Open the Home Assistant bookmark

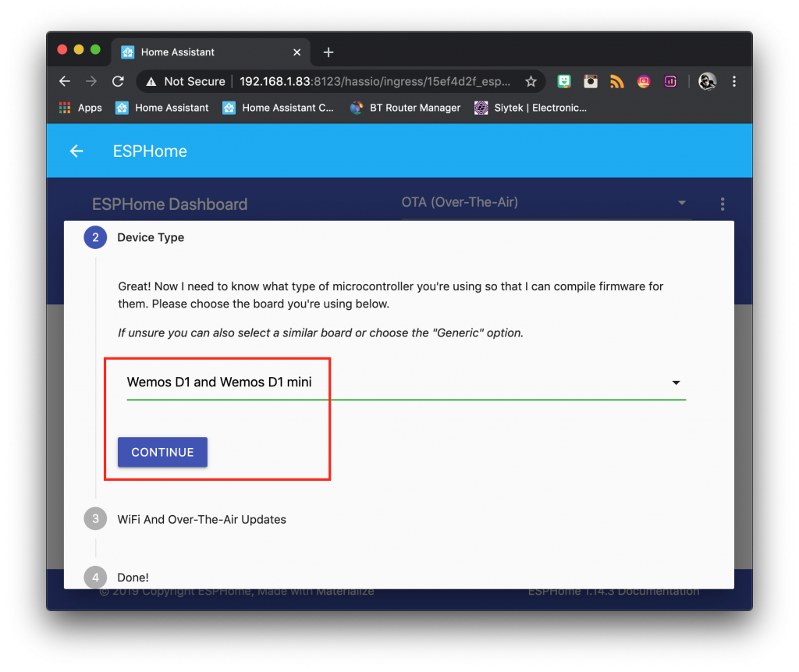pyautogui.click(x=162, y=108)
